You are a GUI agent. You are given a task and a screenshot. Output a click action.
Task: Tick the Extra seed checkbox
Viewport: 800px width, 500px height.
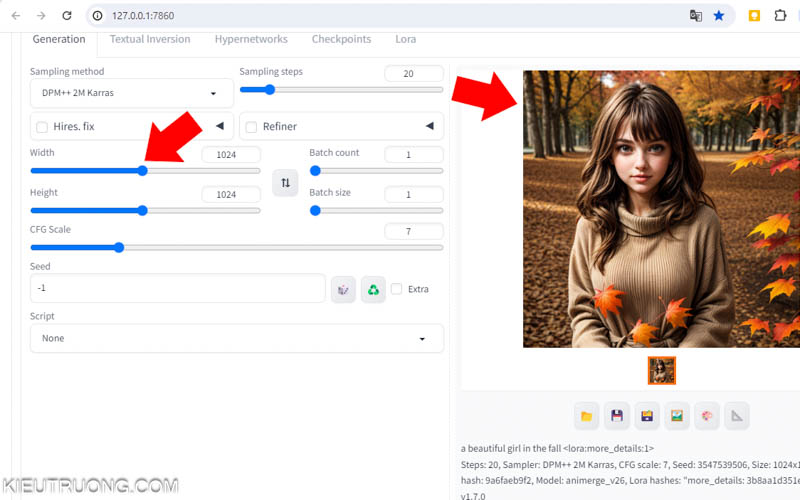pos(396,289)
